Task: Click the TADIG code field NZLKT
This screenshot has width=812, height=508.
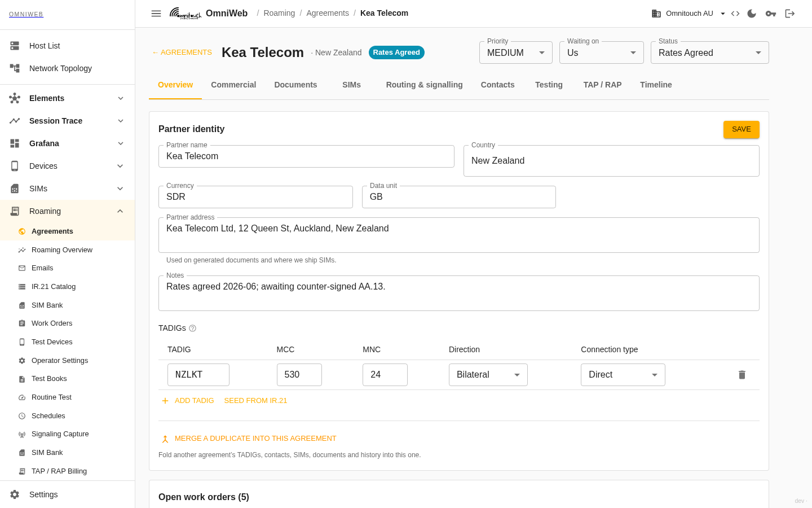Action: pyautogui.click(x=198, y=375)
